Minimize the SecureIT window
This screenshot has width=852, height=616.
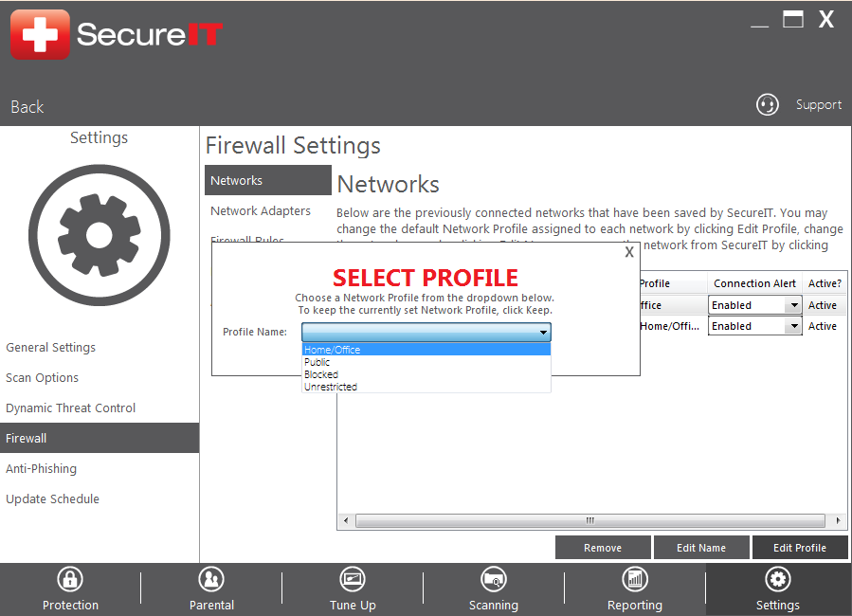pos(760,25)
